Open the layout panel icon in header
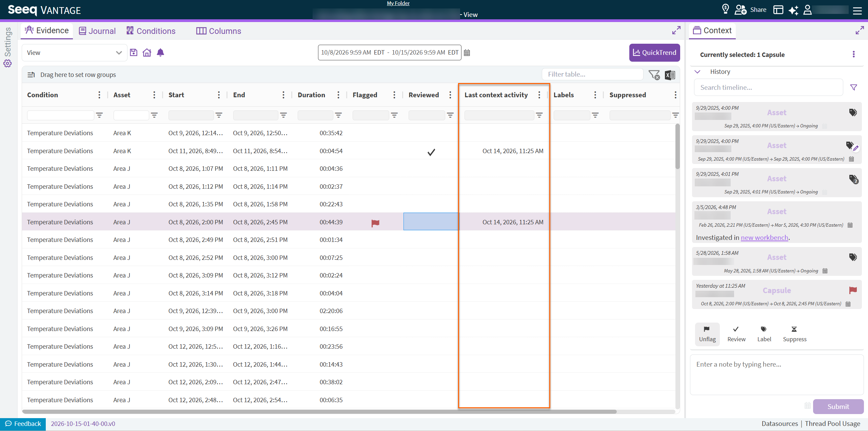This screenshot has width=868, height=431. (x=778, y=10)
